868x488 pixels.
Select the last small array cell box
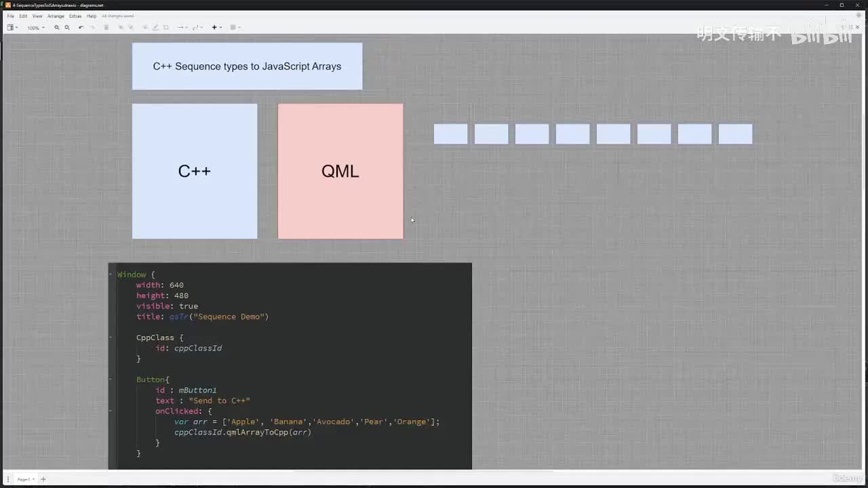pyautogui.click(x=736, y=134)
